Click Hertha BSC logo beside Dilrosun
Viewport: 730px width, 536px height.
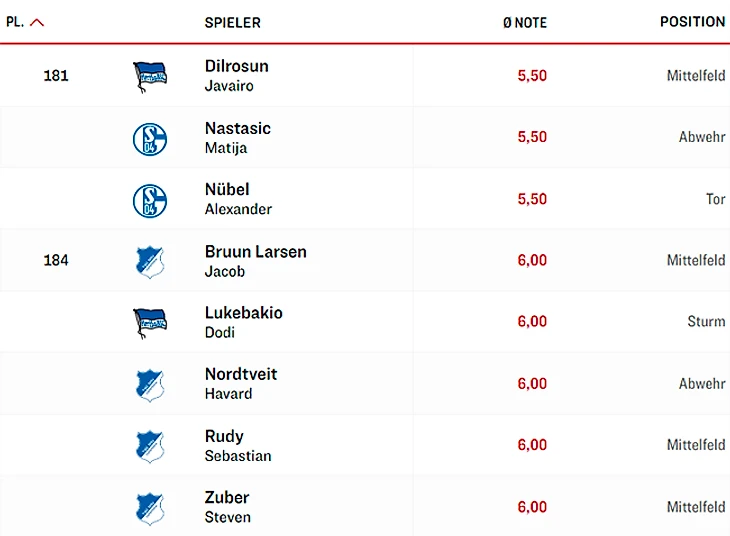click(150, 76)
